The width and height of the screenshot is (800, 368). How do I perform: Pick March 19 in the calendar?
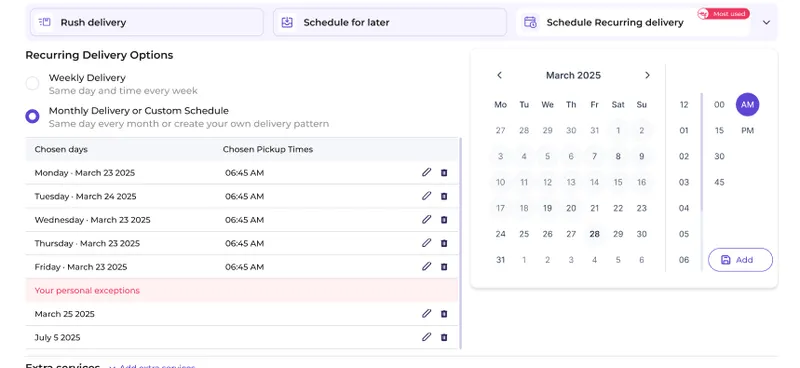pyautogui.click(x=547, y=208)
